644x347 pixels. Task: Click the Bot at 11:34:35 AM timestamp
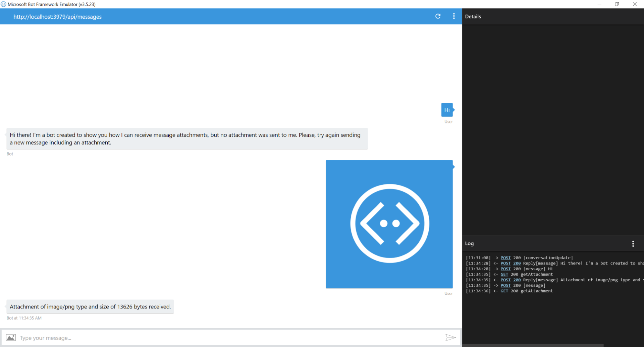24,318
